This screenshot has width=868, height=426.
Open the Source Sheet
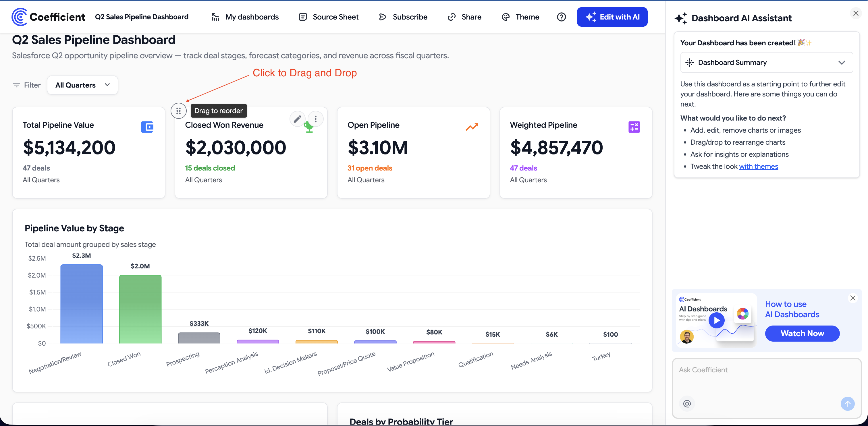[x=329, y=17]
